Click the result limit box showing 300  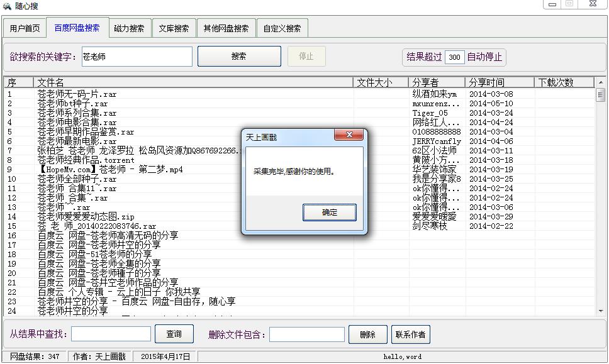tap(454, 57)
